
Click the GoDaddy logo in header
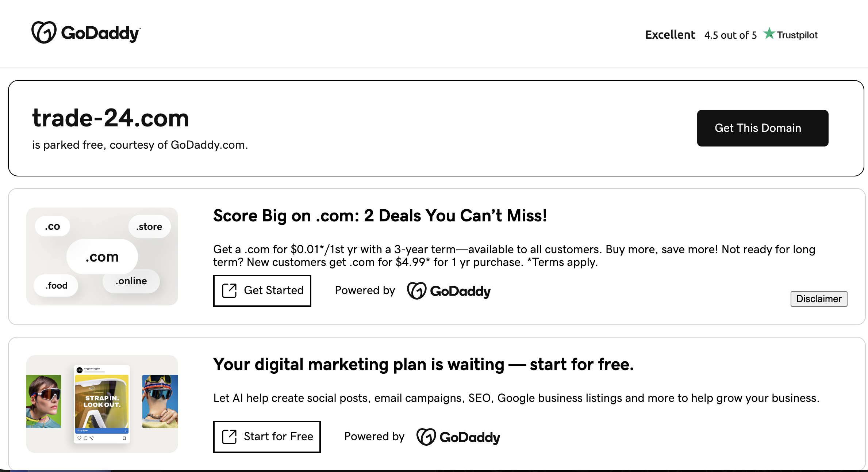click(x=86, y=33)
